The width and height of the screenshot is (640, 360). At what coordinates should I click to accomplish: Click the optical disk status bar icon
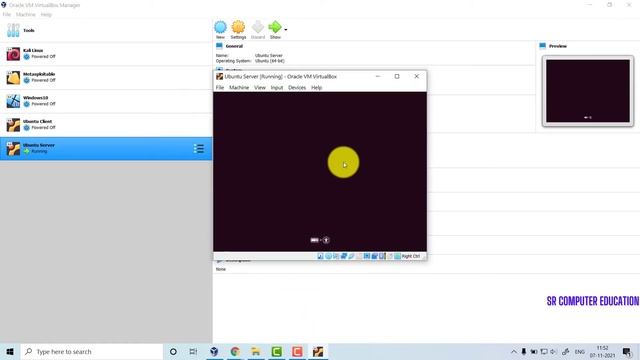pos(328,256)
